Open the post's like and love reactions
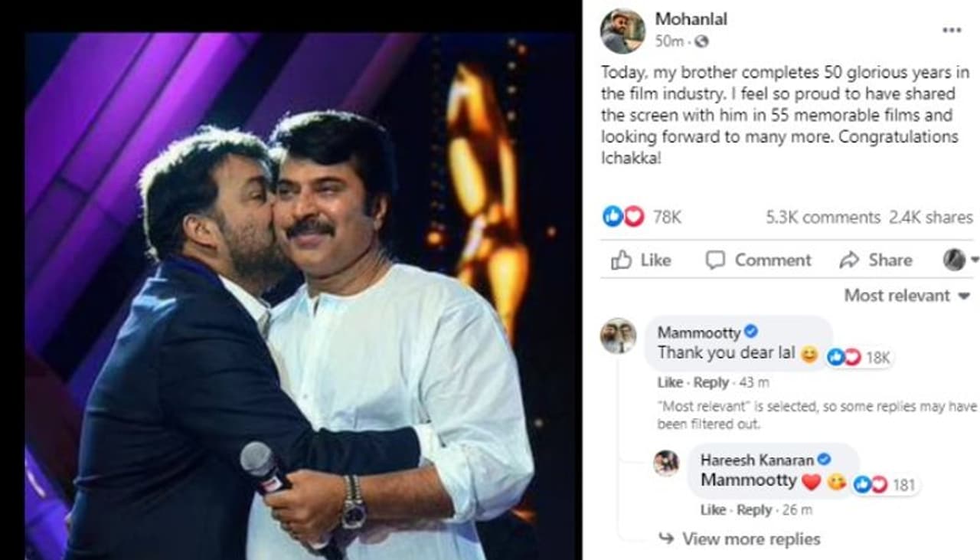Viewport: 980px width, 560px height. coord(623,217)
